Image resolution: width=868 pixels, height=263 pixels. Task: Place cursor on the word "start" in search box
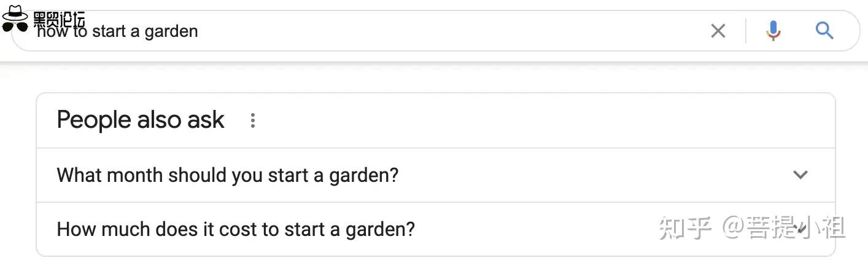point(109,31)
